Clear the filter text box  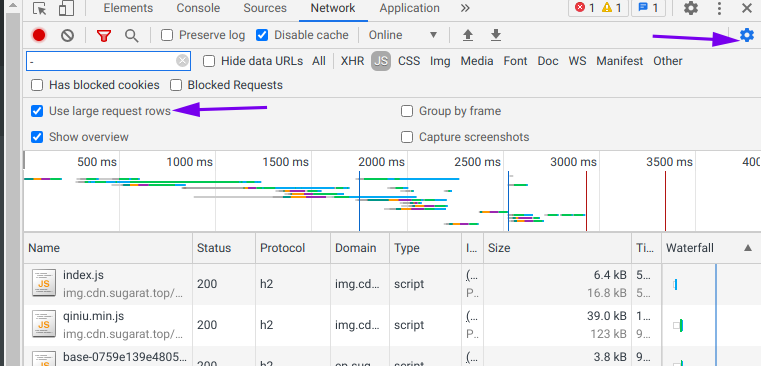[182, 61]
